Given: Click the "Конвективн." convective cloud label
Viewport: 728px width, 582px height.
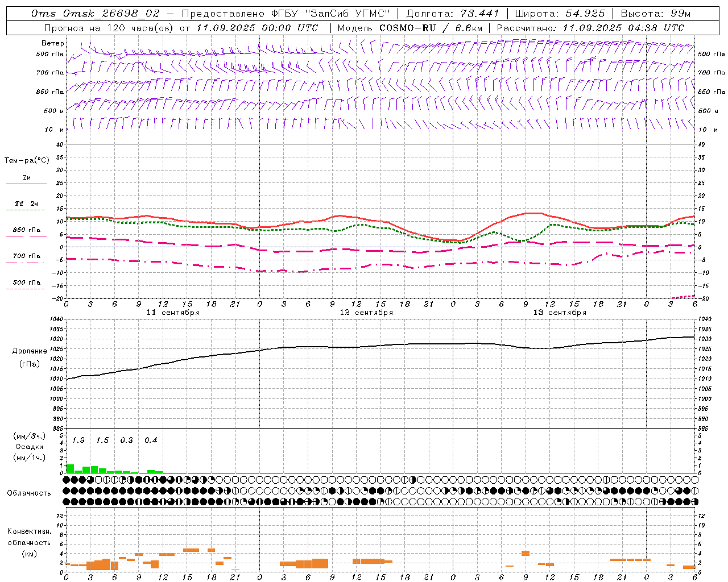Looking at the screenshot, I should (x=29, y=531).
